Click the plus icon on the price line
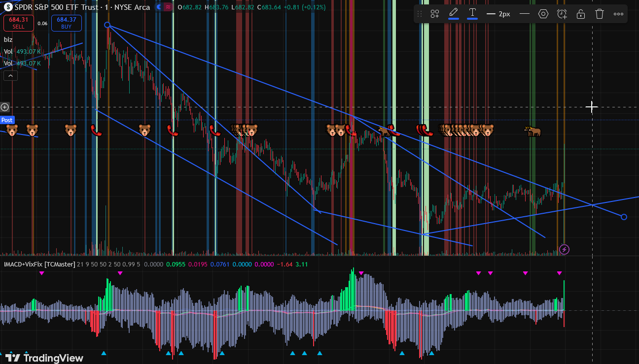Viewport: 639px width, 364px height. (5, 107)
